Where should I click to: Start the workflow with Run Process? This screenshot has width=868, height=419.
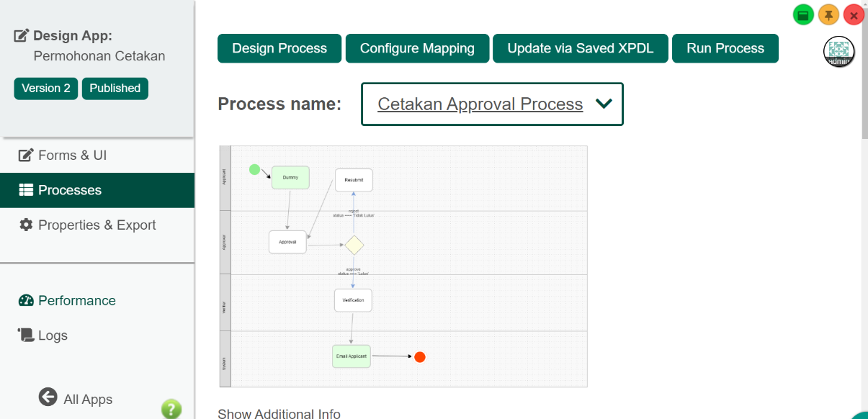click(x=725, y=48)
